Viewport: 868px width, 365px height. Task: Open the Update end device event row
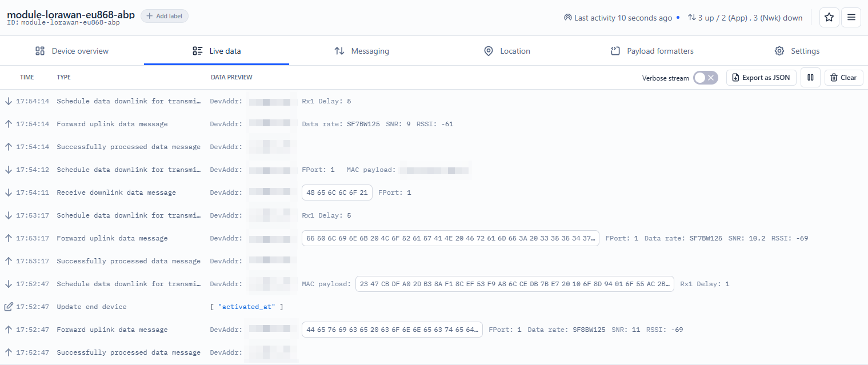click(91, 307)
